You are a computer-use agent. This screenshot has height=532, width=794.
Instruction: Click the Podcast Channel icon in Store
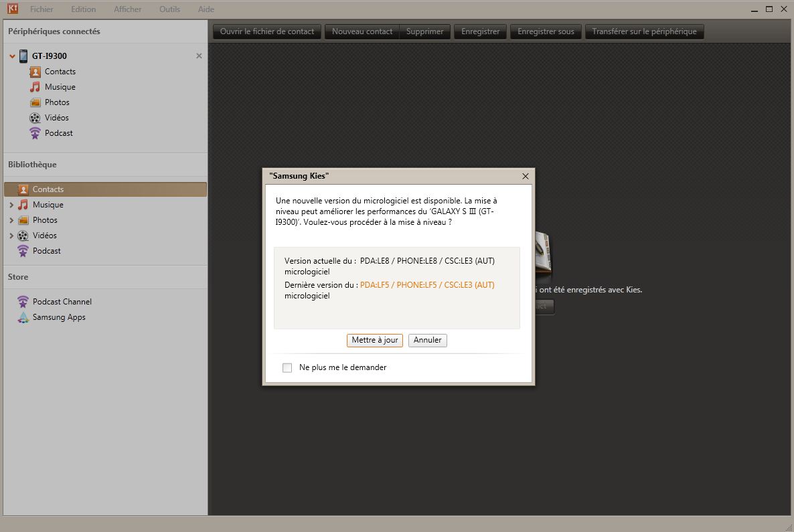point(23,302)
